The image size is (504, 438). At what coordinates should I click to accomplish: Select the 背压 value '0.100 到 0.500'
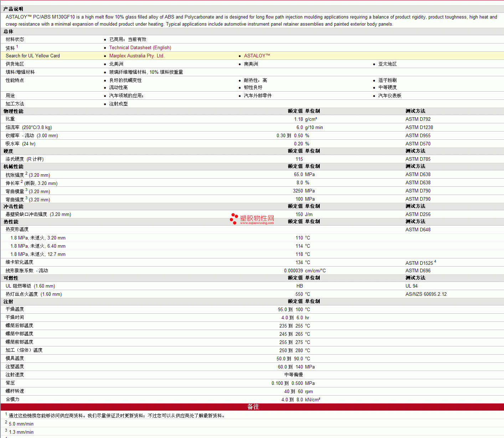click(x=287, y=383)
